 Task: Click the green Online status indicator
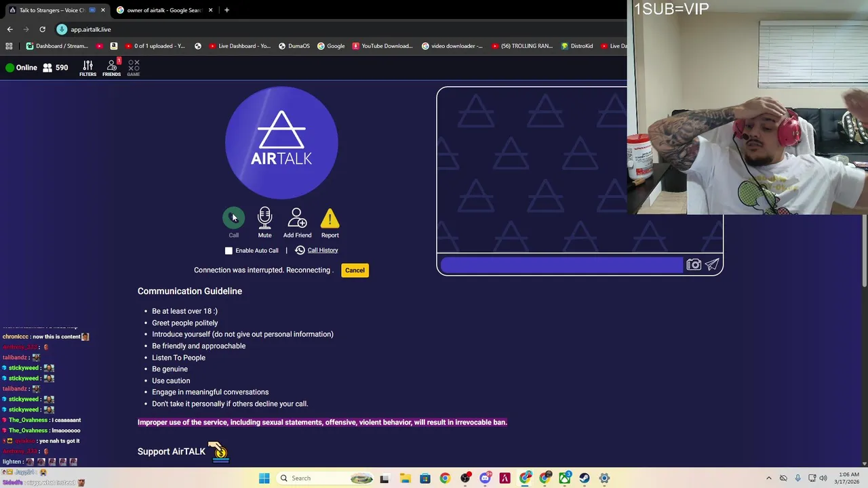[21, 68]
